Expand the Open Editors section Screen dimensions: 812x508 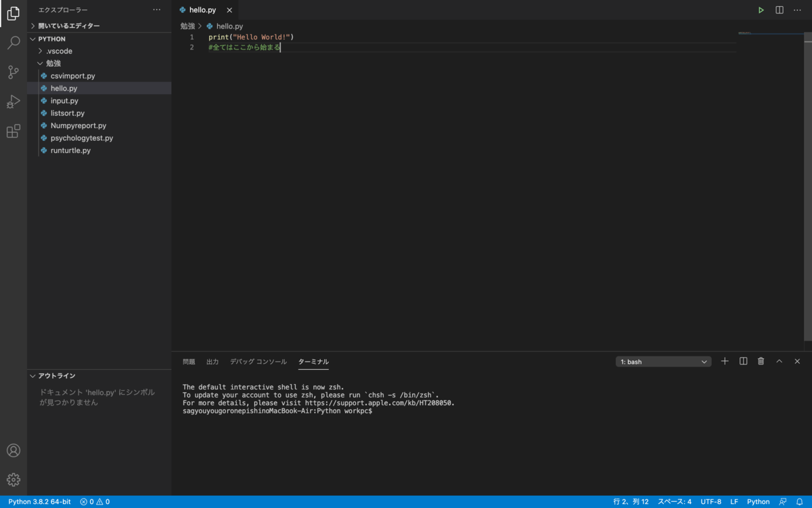pyautogui.click(x=99, y=26)
